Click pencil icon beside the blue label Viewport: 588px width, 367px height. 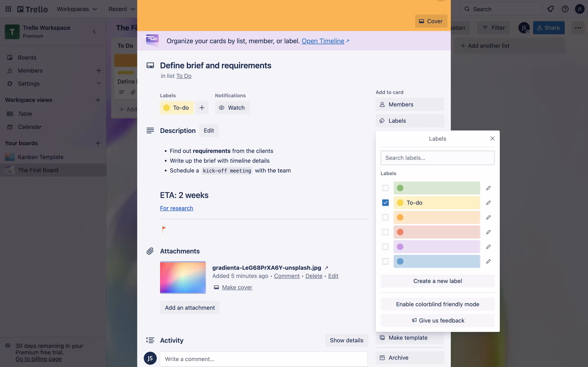click(x=488, y=261)
